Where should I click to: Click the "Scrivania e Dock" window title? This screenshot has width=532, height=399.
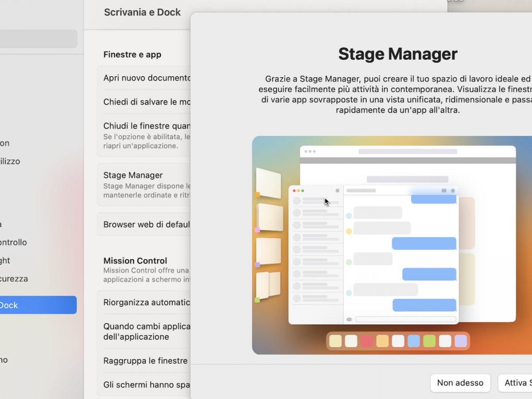click(x=142, y=12)
